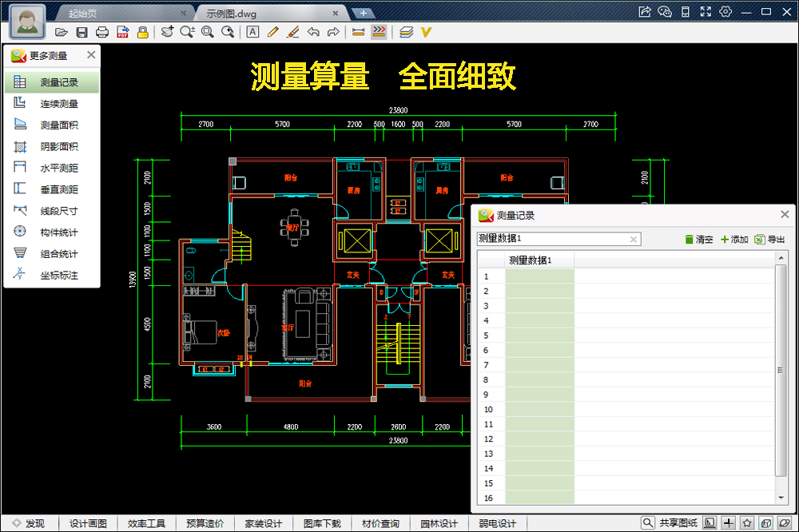Save the drawing with floppy icon

81,32
